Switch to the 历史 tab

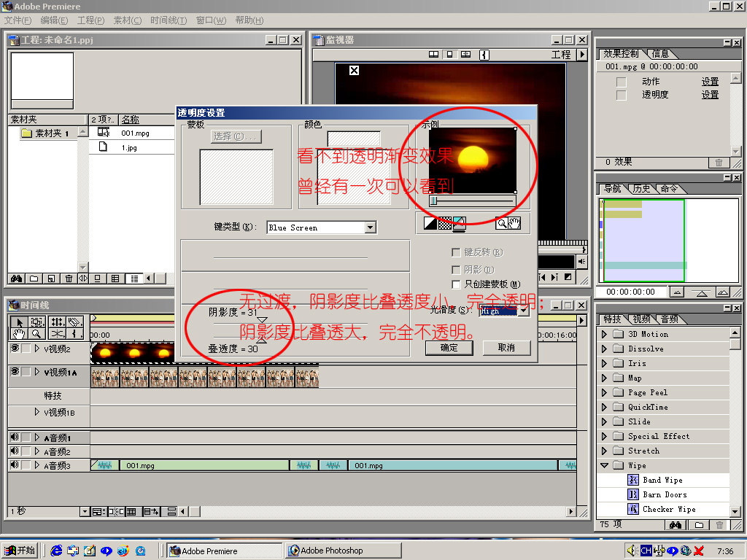click(641, 189)
